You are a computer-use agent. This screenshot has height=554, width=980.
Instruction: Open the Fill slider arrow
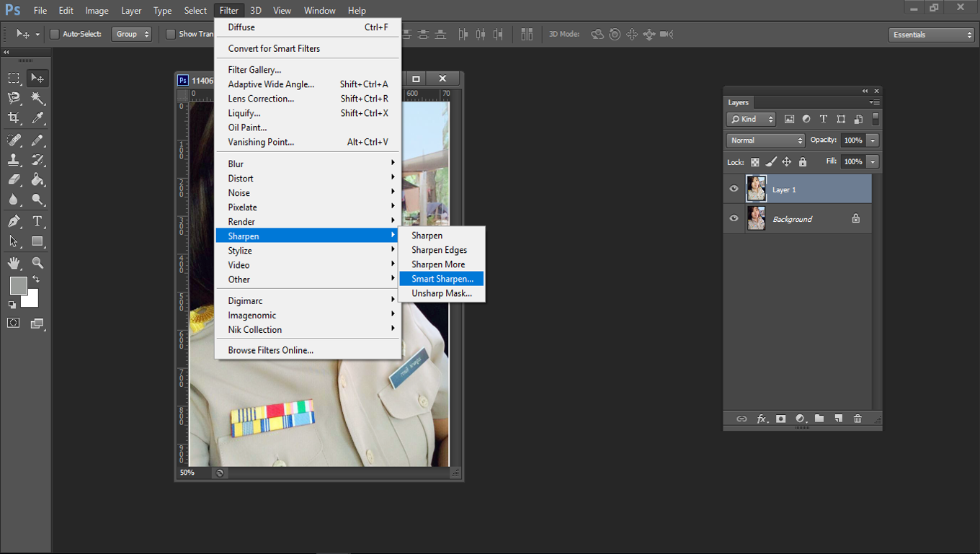point(873,162)
